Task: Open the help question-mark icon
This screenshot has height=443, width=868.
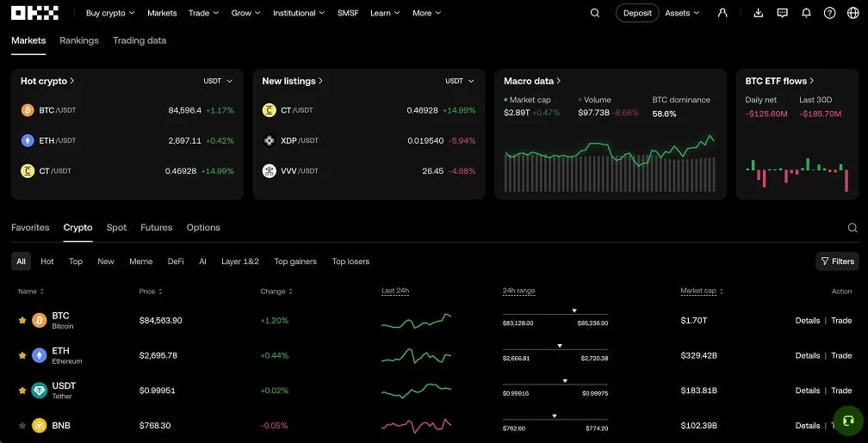Action: pyautogui.click(x=829, y=13)
